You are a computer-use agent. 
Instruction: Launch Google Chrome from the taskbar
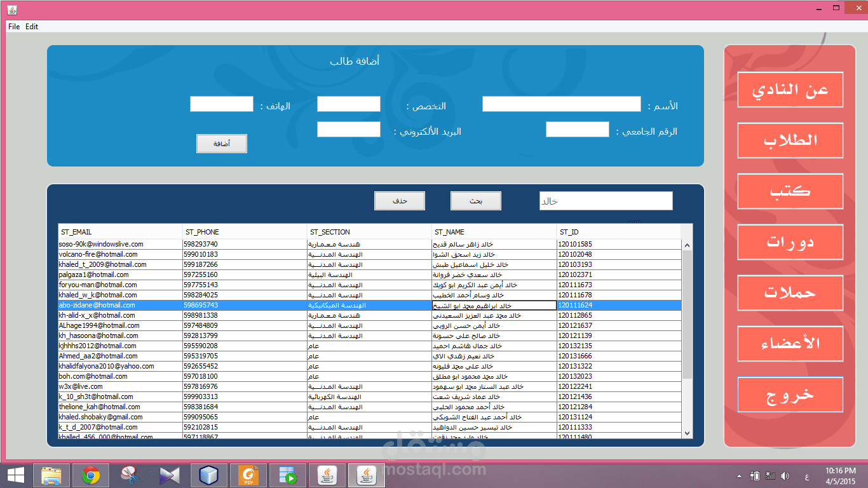point(91,475)
